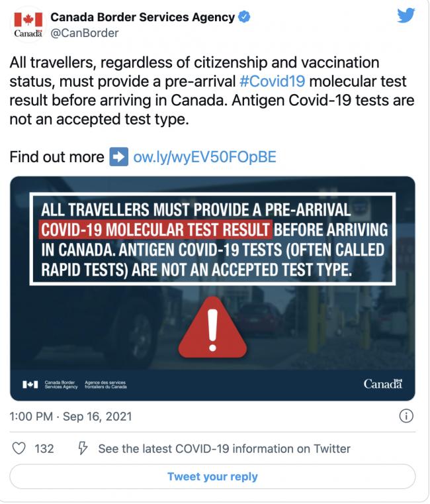Click the blue verified badge icon
The height and width of the screenshot is (504, 430).
pyautogui.click(x=244, y=17)
